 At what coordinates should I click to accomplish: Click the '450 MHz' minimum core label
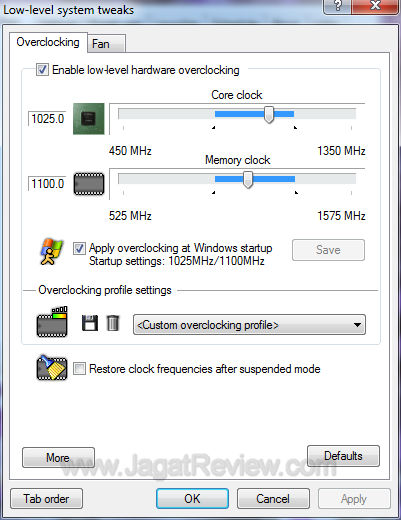tap(130, 151)
